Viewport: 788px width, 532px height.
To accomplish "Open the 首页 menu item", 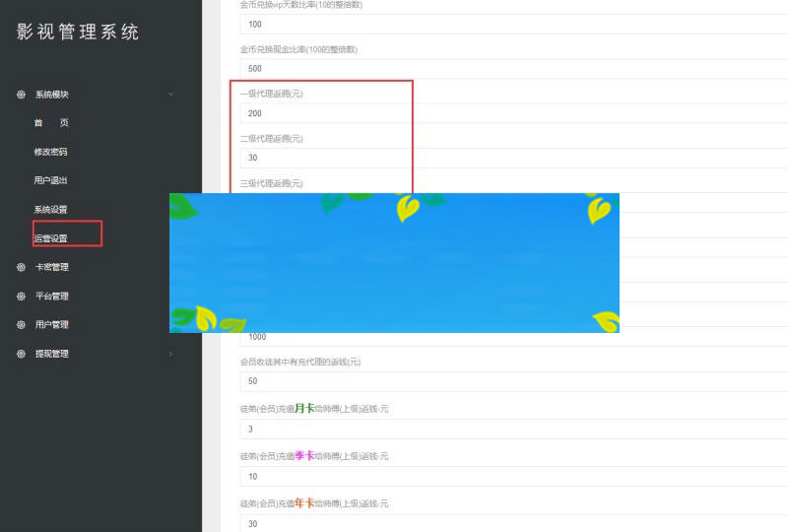I will pos(51,123).
